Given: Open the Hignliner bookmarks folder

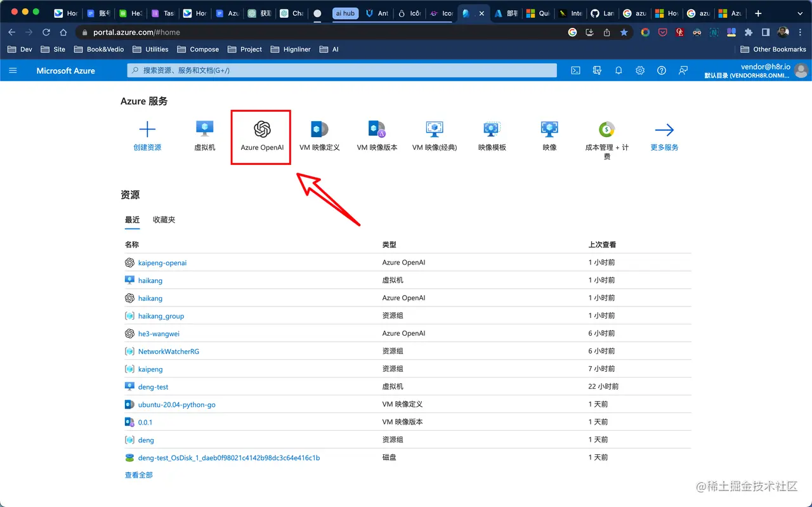Looking at the screenshot, I should point(291,49).
